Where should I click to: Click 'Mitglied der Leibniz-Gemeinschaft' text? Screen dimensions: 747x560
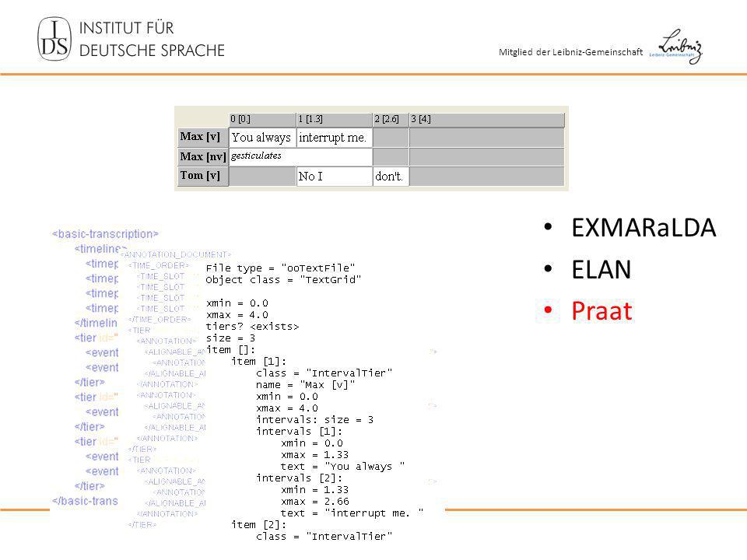(570, 52)
